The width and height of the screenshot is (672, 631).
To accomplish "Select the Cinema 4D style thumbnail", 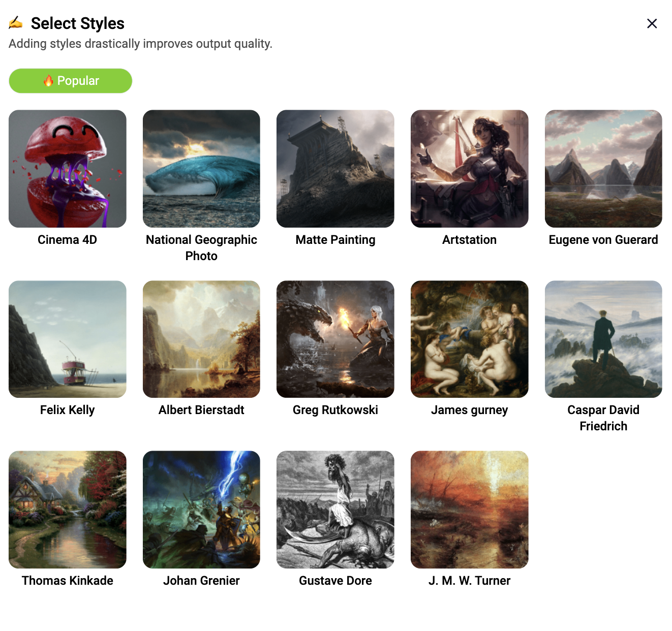I will pyautogui.click(x=67, y=169).
